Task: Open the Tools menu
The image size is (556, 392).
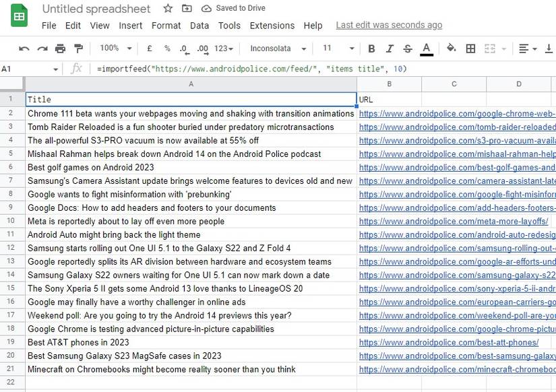Action: pos(229,26)
